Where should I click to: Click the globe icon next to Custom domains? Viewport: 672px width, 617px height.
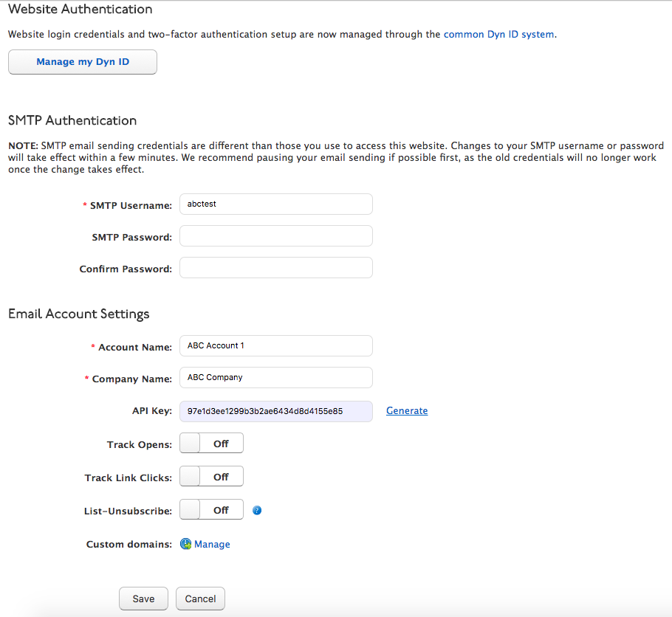point(186,545)
